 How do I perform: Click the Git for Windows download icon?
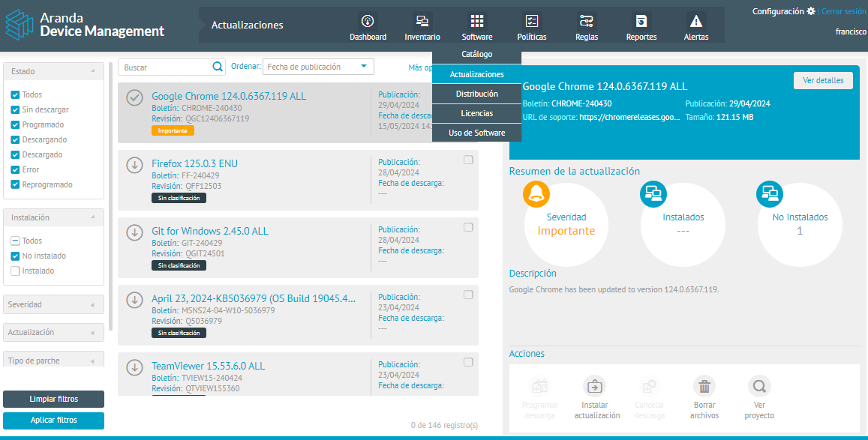(x=134, y=232)
